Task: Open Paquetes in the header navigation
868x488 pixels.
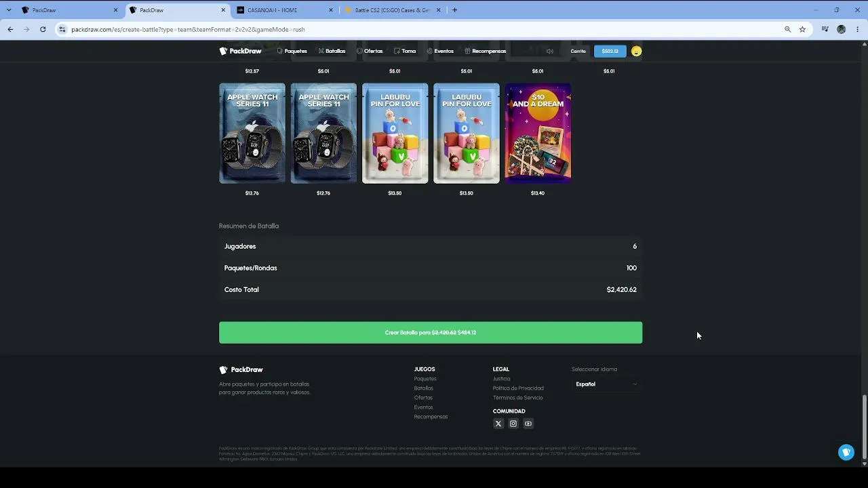Action: click(x=292, y=51)
